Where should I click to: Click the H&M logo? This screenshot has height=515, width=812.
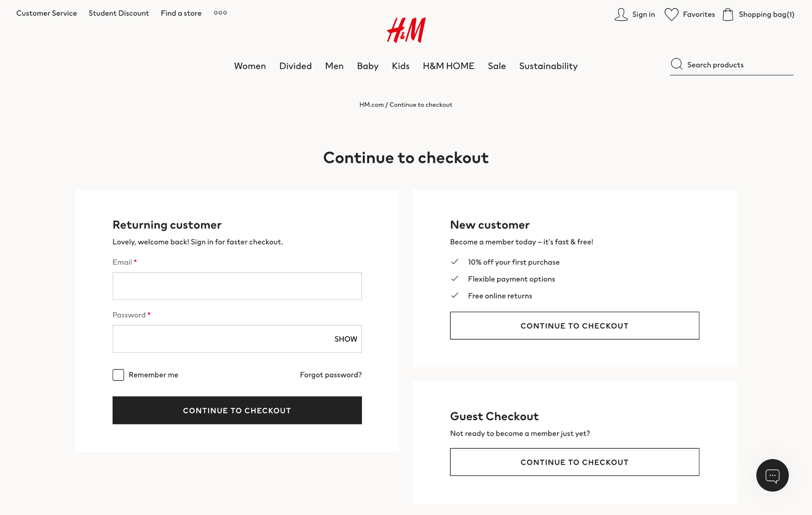(x=406, y=30)
